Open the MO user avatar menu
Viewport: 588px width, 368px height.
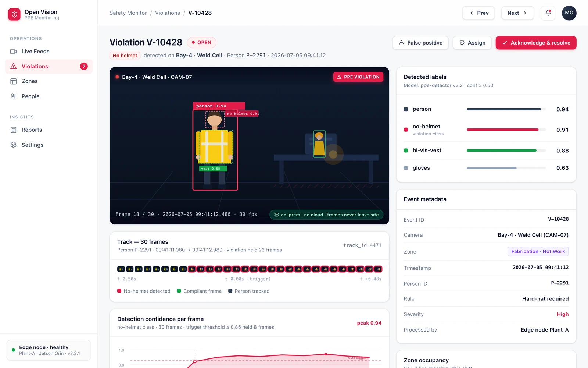tap(569, 13)
